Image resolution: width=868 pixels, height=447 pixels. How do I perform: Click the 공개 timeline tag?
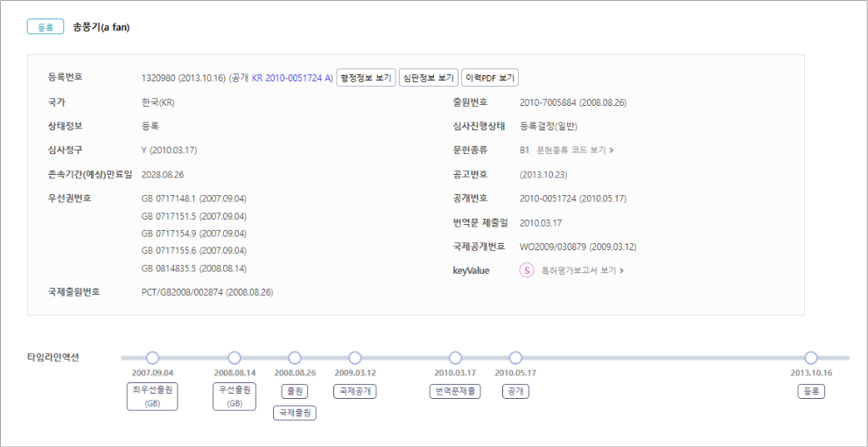point(515,391)
